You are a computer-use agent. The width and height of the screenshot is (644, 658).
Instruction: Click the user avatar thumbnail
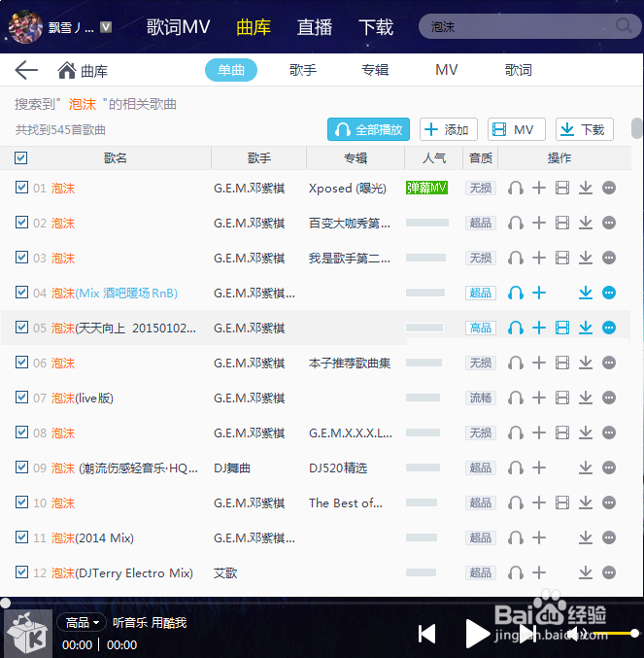click(x=25, y=27)
